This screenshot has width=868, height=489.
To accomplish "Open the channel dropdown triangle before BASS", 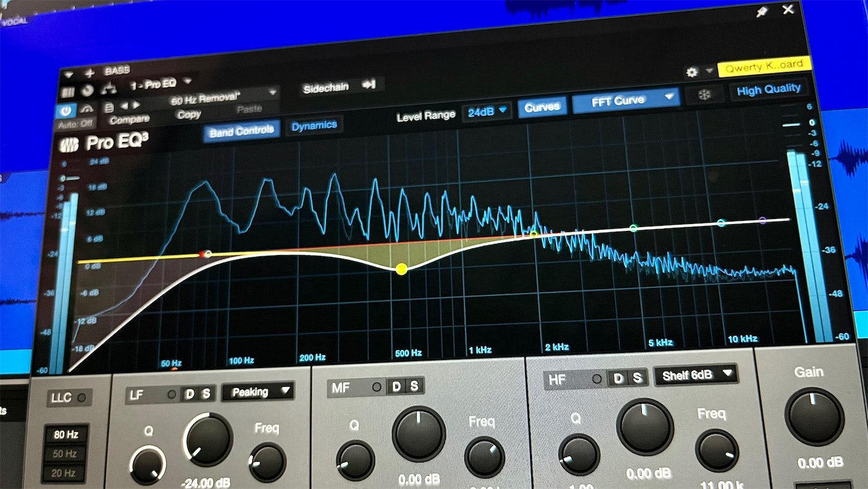I will pos(68,74).
